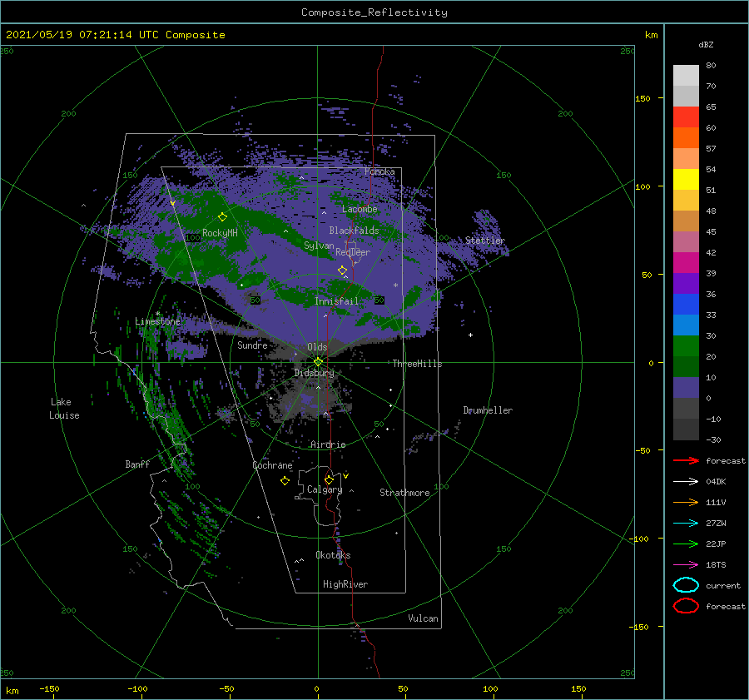Click the red forecast arrow legend icon
This screenshot has height=700, width=749.
pos(686,460)
